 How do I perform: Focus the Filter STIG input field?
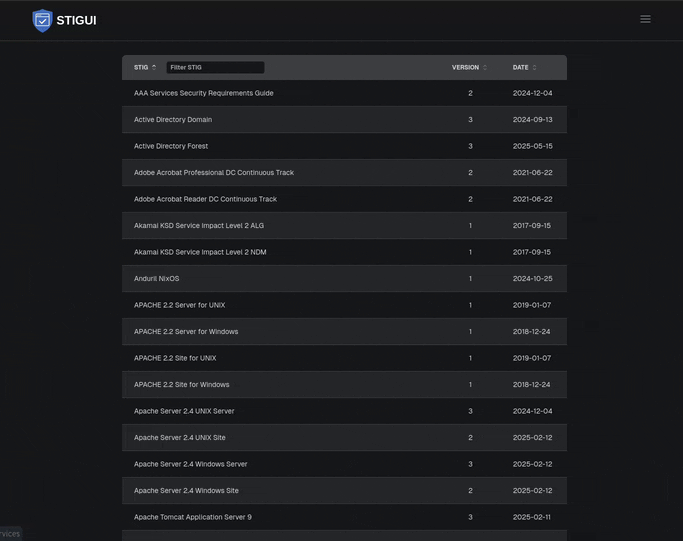click(x=215, y=68)
